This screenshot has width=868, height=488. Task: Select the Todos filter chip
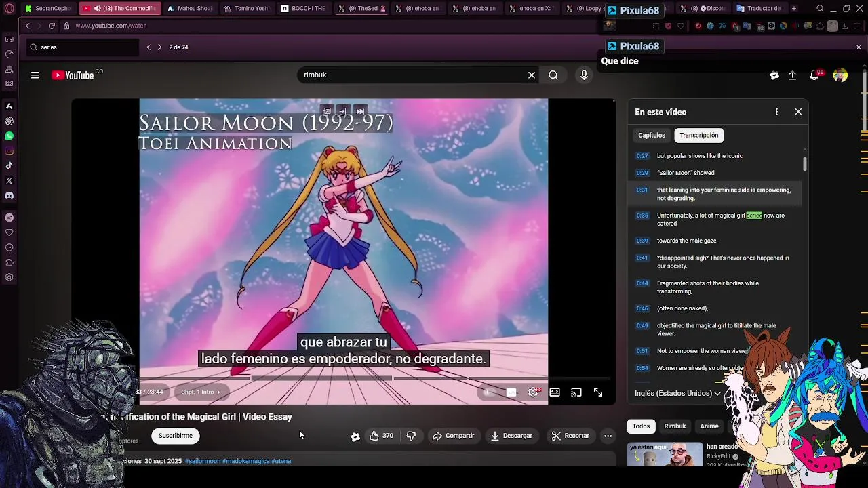point(641,426)
